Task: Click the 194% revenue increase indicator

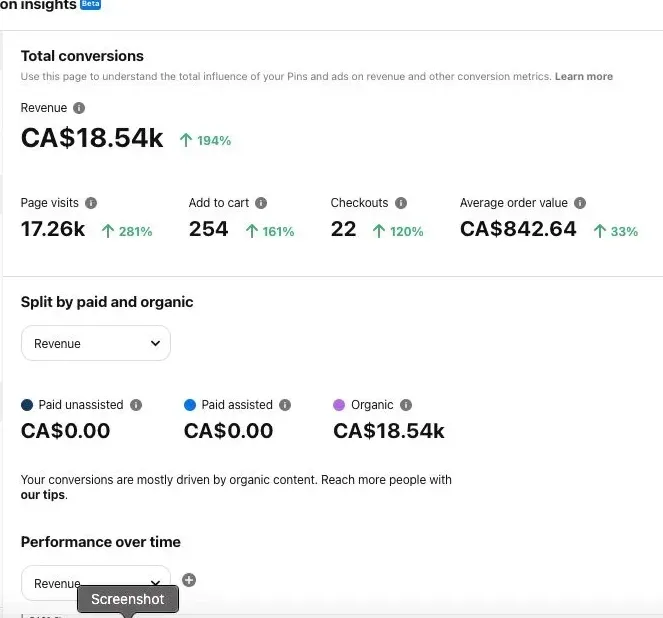Action: click(x=205, y=141)
